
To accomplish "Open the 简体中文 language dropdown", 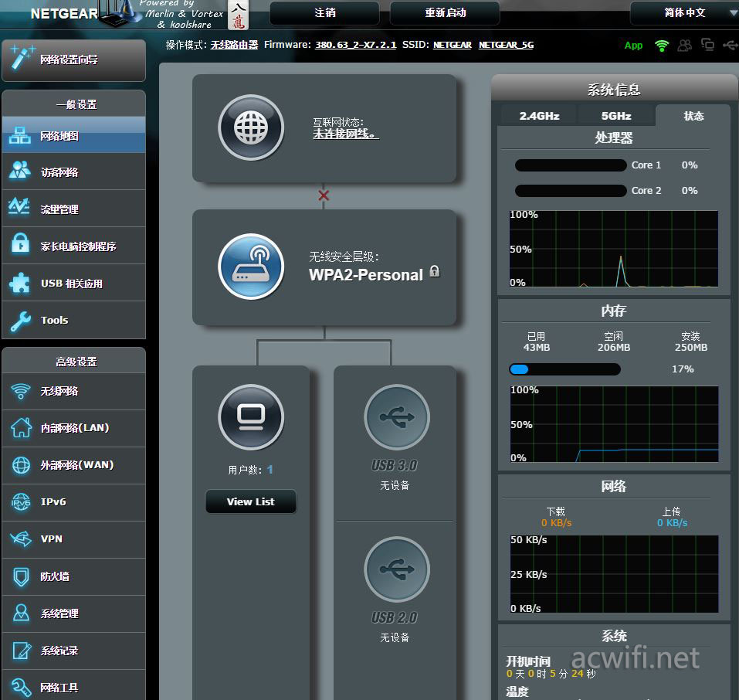I will [x=684, y=13].
